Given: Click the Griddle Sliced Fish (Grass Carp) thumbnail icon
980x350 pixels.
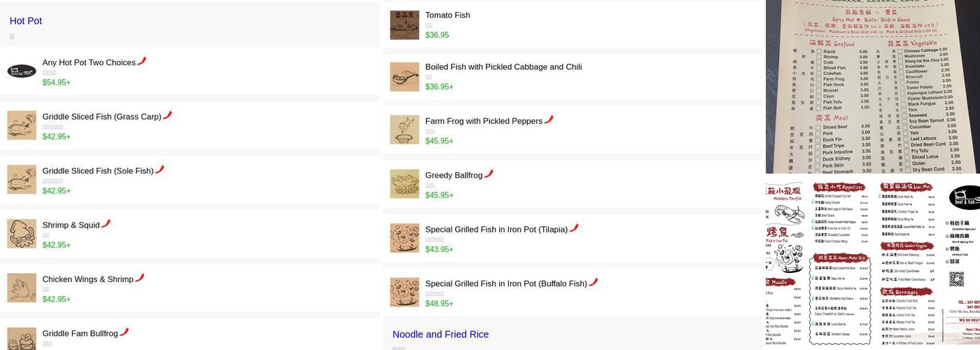Looking at the screenshot, I should [22, 125].
